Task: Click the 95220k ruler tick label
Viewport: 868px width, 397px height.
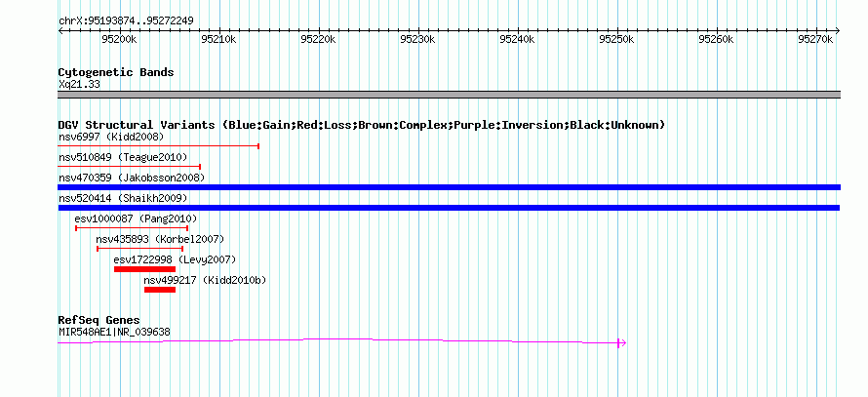Action: [319, 39]
